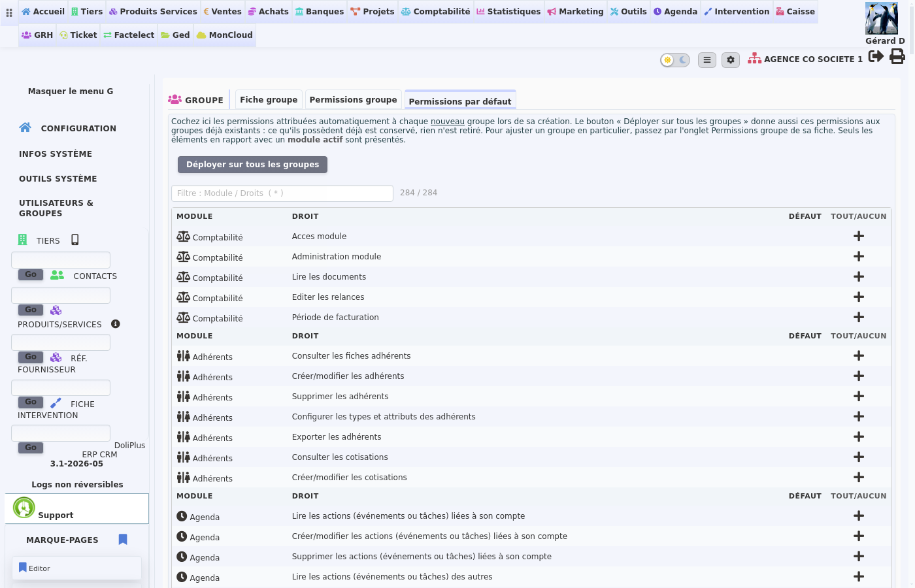Toggle the light/dark theme switch
Viewport: 915px width, 588px height.
tap(675, 60)
